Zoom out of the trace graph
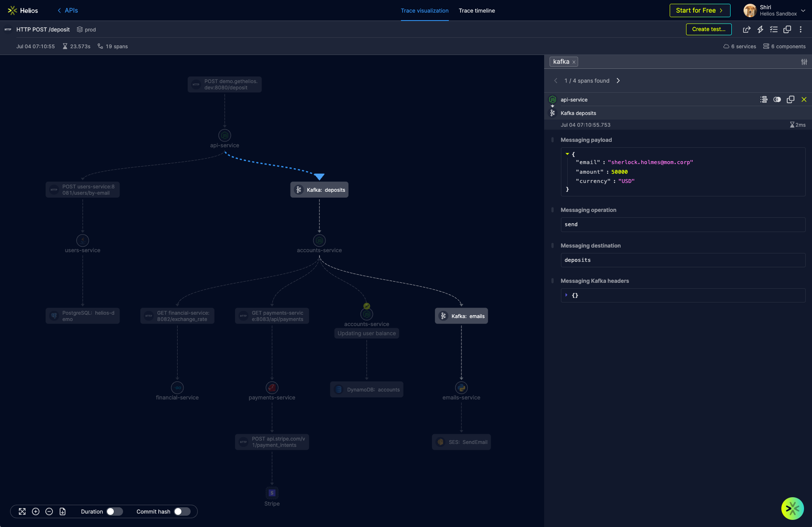The height and width of the screenshot is (527, 812). coord(49,511)
